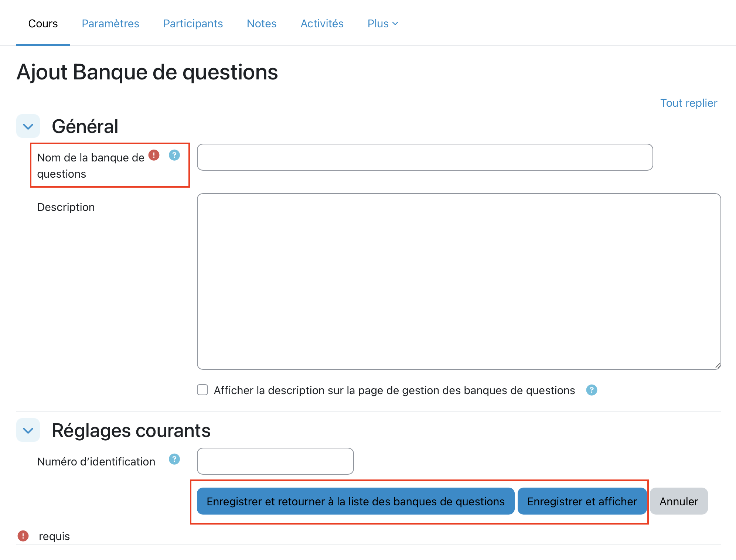736x560 pixels.
Task: Switch to the Participants tab
Action: [x=193, y=24]
